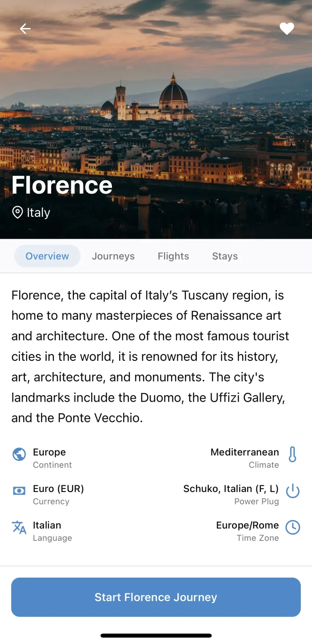Click the translate Language icon
The image size is (312, 644).
[19, 527]
